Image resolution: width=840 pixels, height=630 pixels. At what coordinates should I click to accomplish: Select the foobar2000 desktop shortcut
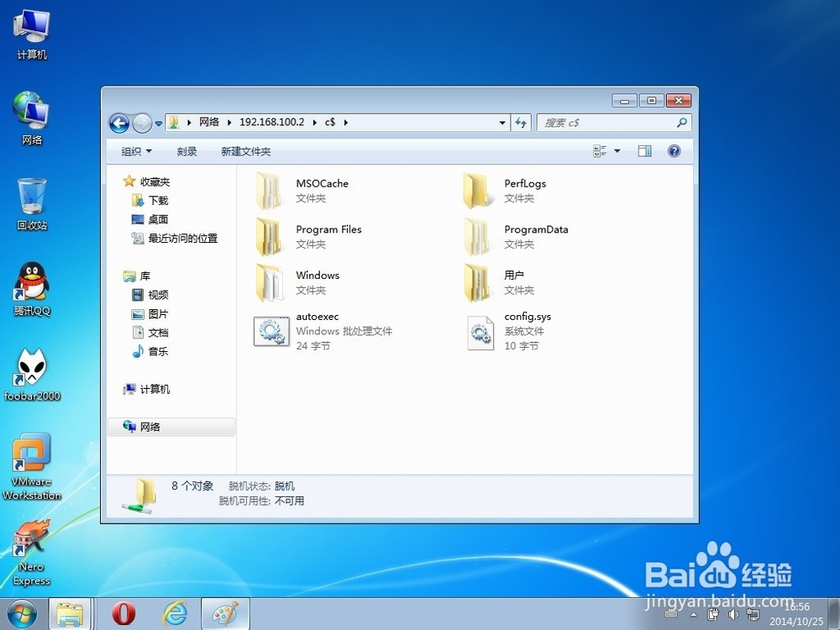pos(32,375)
